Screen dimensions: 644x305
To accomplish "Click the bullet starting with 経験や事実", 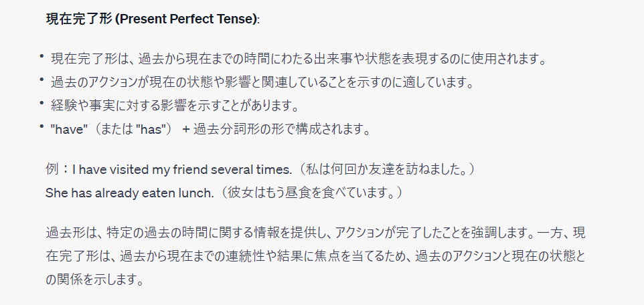I will (174, 106).
